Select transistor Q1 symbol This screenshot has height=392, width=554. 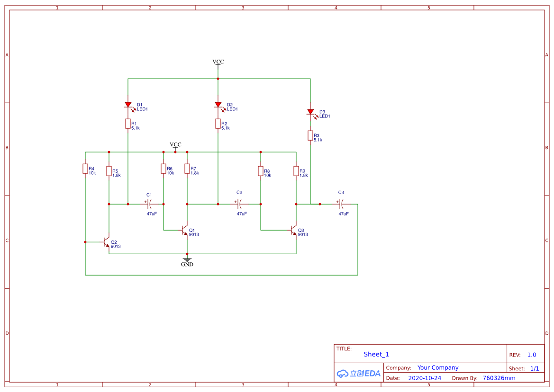click(184, 230)
